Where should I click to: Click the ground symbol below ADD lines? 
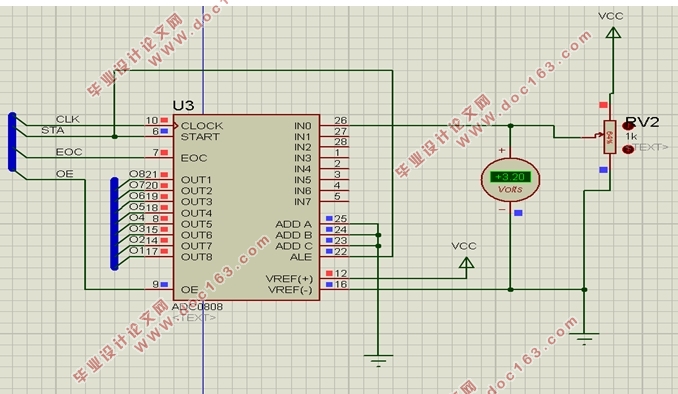[378, 360]
